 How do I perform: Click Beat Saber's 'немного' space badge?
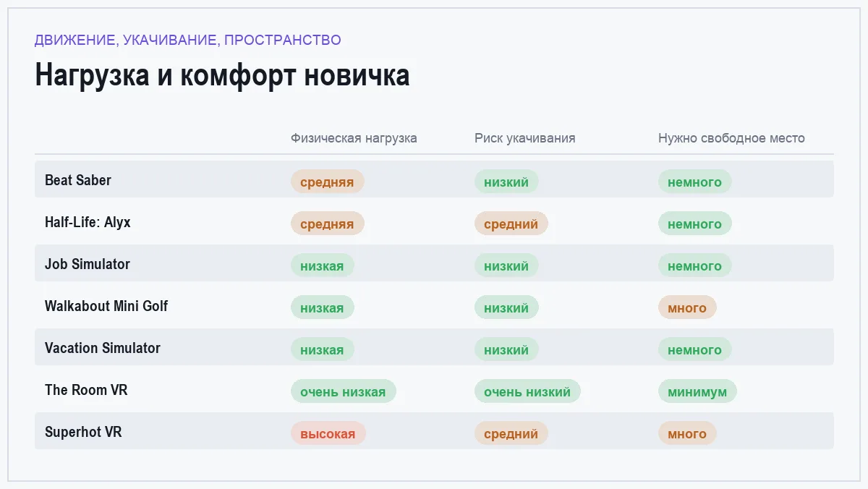(695, 182)
